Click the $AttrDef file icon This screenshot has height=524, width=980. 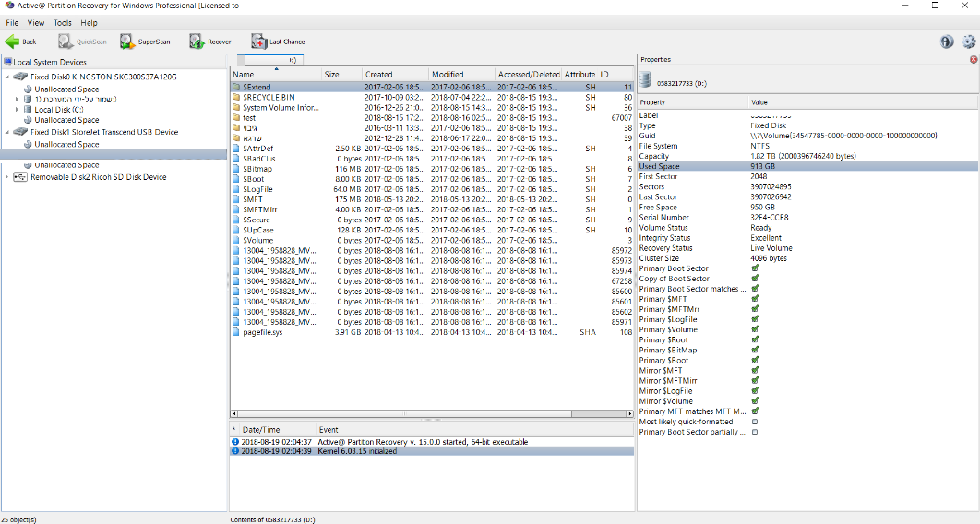[236, 149]
